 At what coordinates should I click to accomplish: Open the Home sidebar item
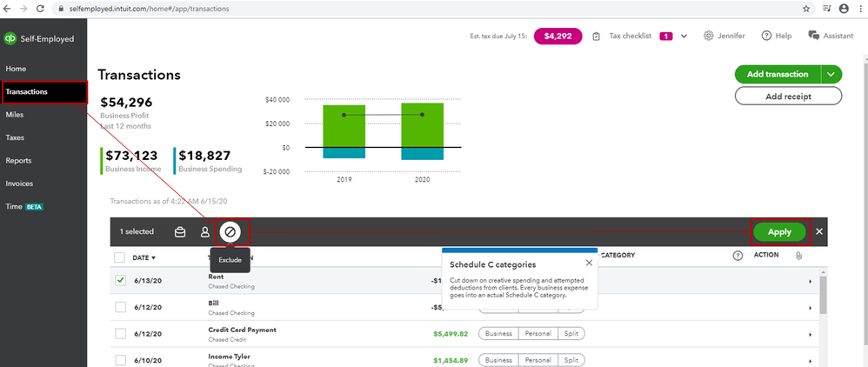click(x=16, y=69)
